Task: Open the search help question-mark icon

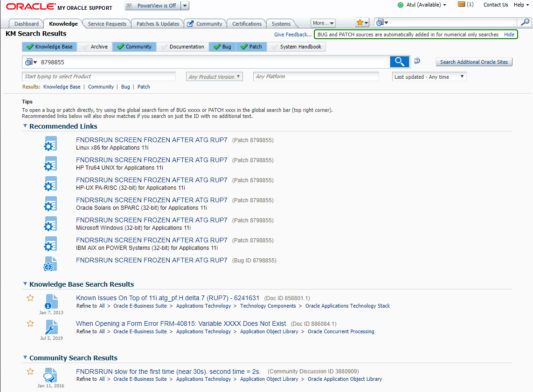Action: pyautogui.click(x=417, y=61)
